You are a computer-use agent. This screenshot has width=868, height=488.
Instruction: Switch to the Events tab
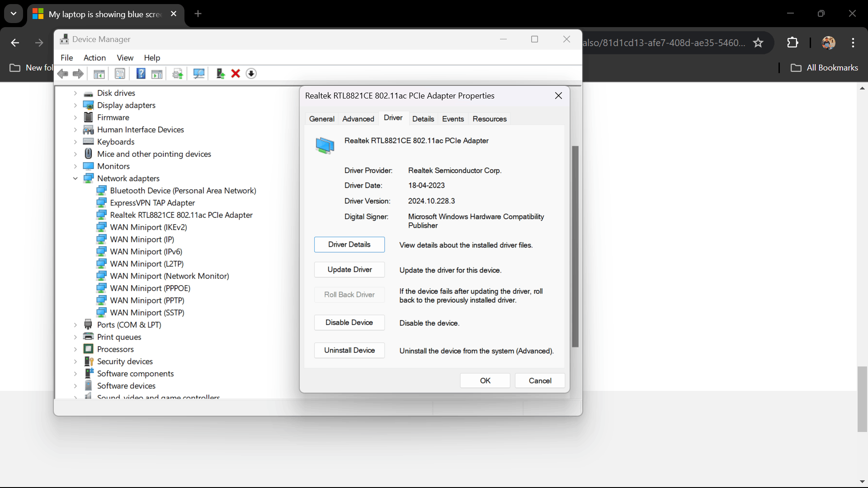453,119
